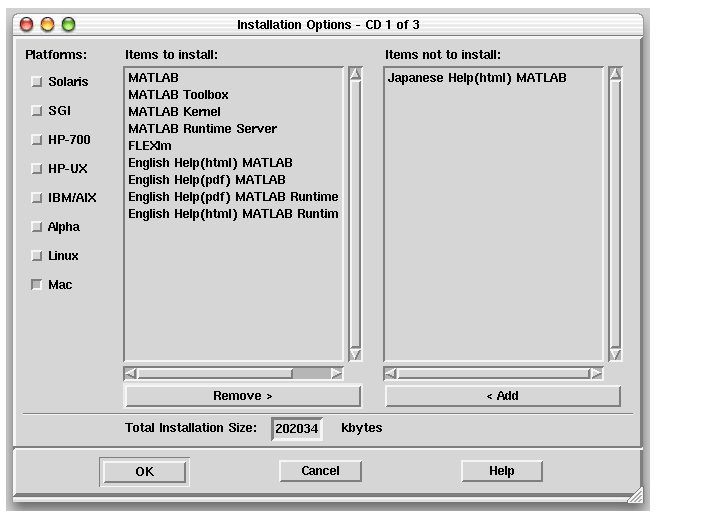724x526 pixels.
Task: Open Help for installation options
Action: click(x=502, y=471)
